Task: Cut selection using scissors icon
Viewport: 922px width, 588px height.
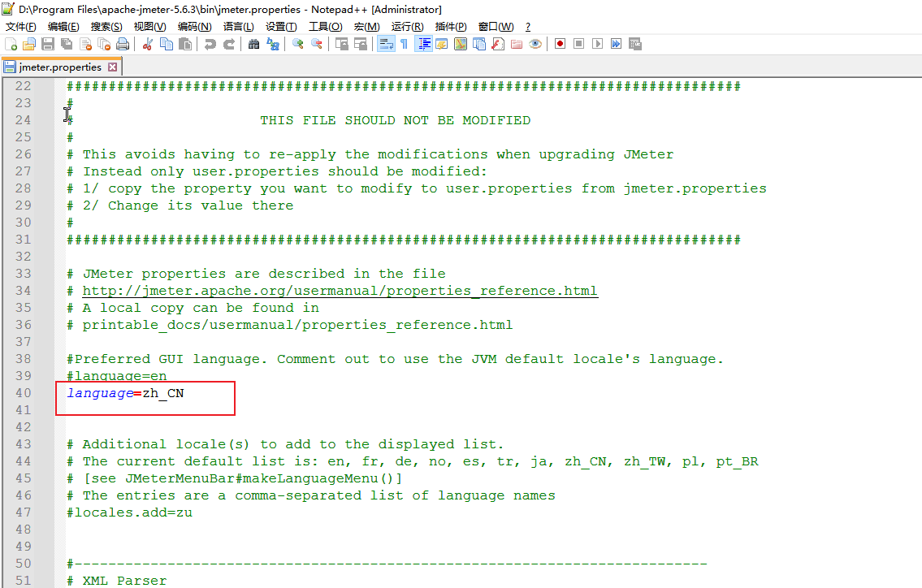Action: [x=146, y=44]
